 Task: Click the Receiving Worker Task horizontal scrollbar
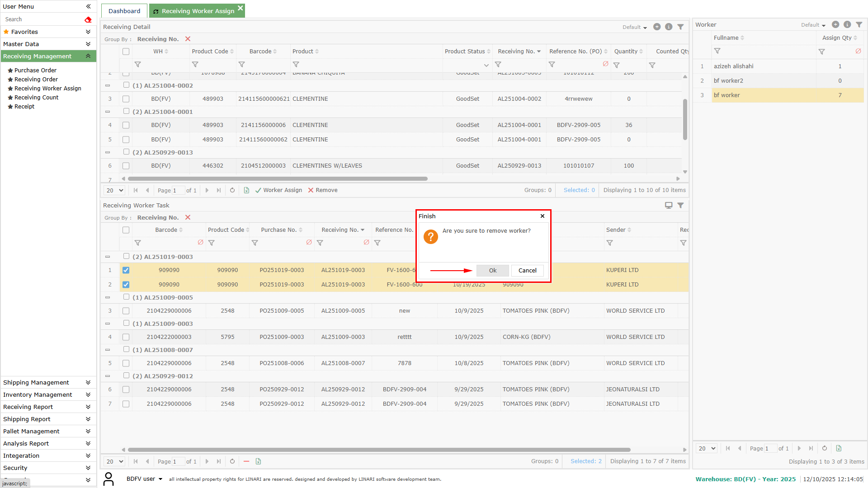pos(379,450)
